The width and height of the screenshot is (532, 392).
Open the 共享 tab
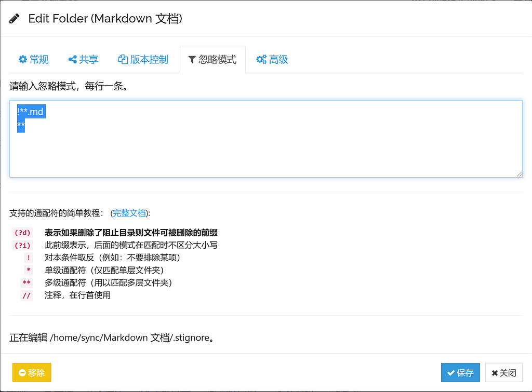click(84, 60)
